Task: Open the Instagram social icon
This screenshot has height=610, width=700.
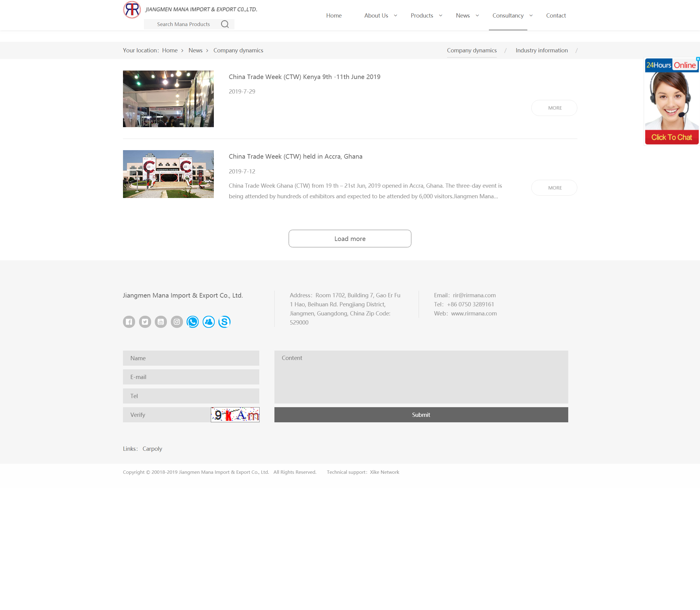Action: pyautogui.click(x=177, y=322)
